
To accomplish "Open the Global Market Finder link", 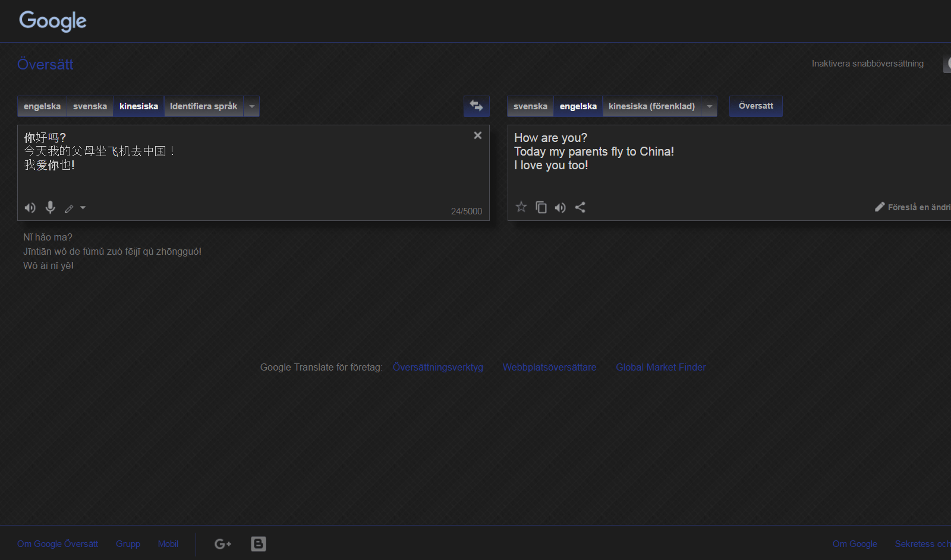I will [x=661, y=367].
